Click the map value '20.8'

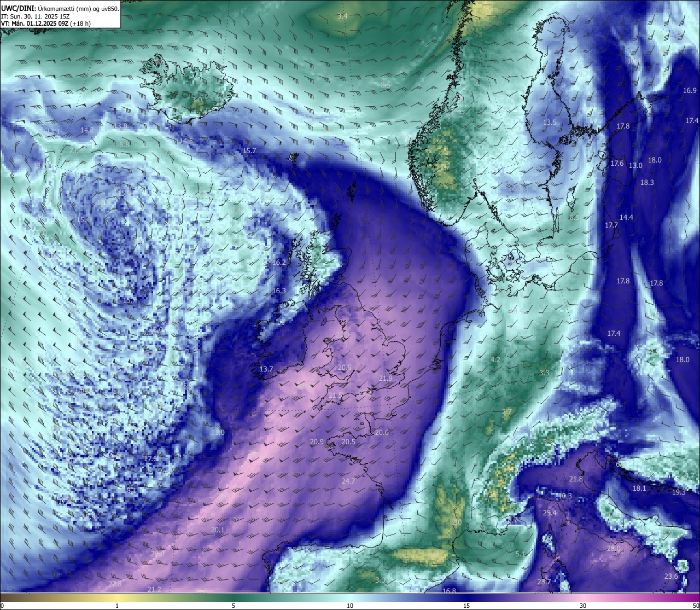point(345,368)
